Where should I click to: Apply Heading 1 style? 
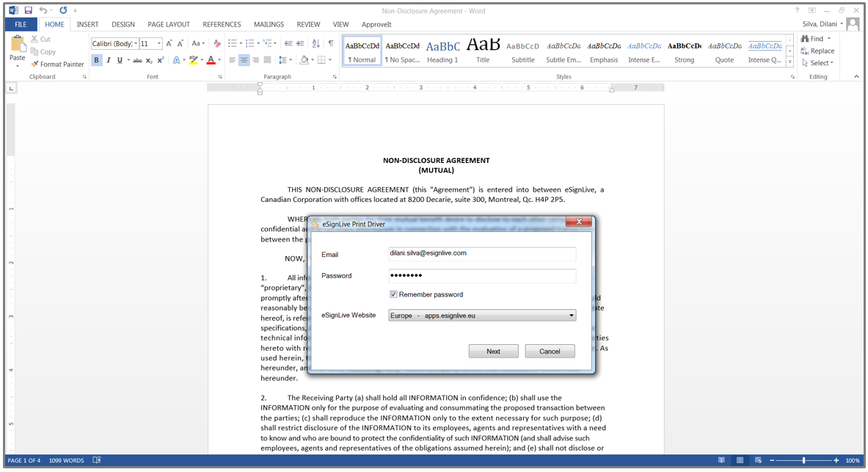pyautogui.click(x=442, y=51)
